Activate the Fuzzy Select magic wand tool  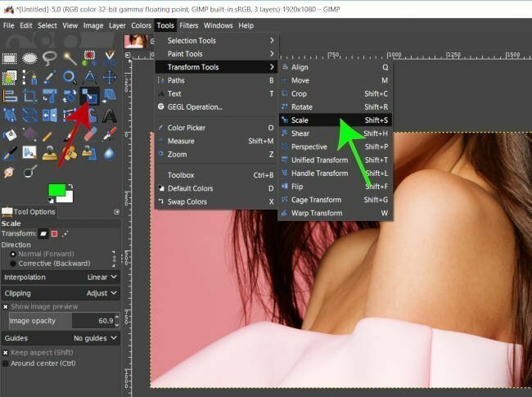70,58
